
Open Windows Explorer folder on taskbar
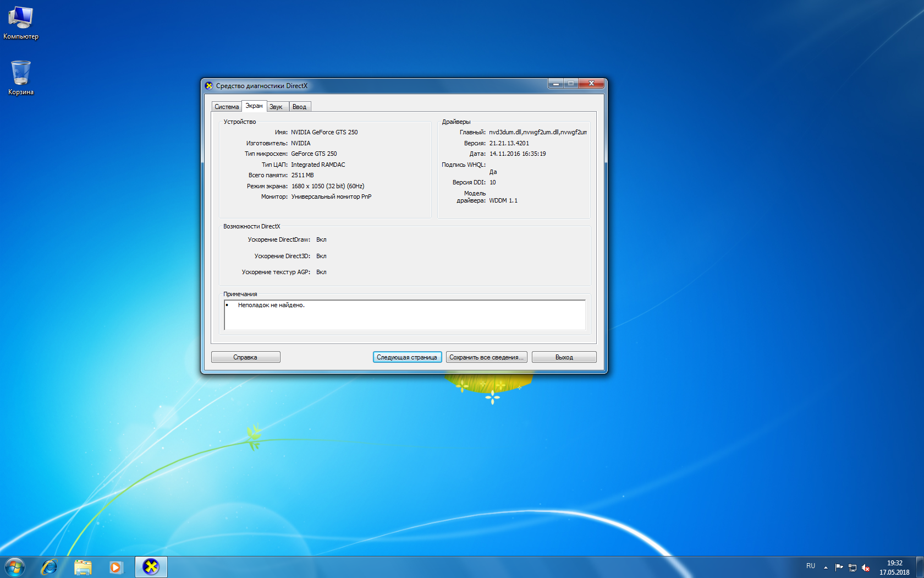point(82,567)
